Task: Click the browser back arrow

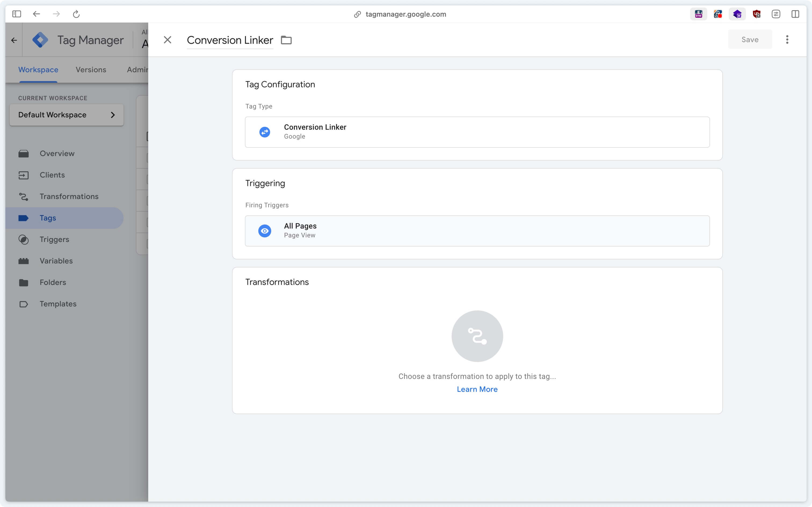Action: pyautogui.click(x=36, y=14)
